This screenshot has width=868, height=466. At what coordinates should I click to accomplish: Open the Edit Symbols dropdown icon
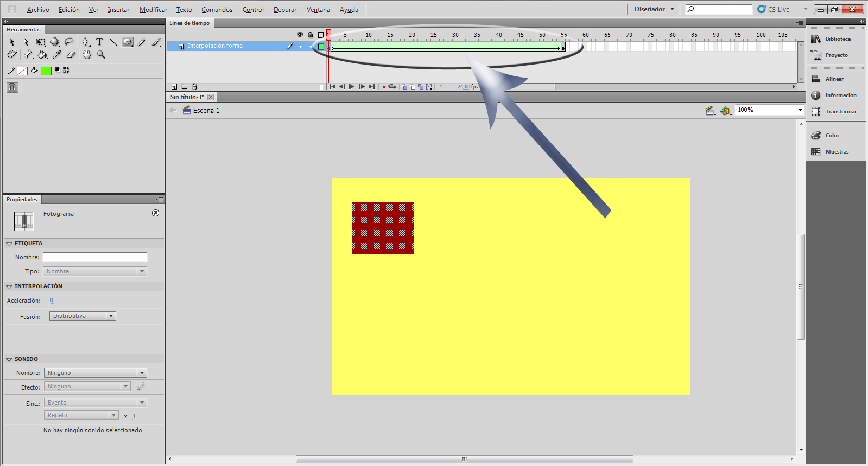[x=726, y=111]
